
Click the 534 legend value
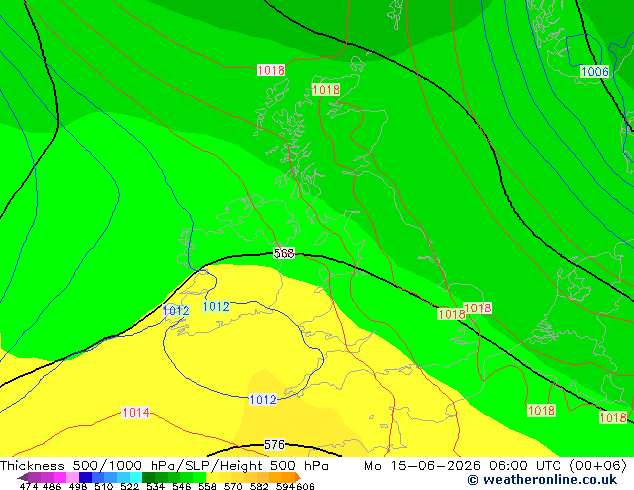pos(155,486)
